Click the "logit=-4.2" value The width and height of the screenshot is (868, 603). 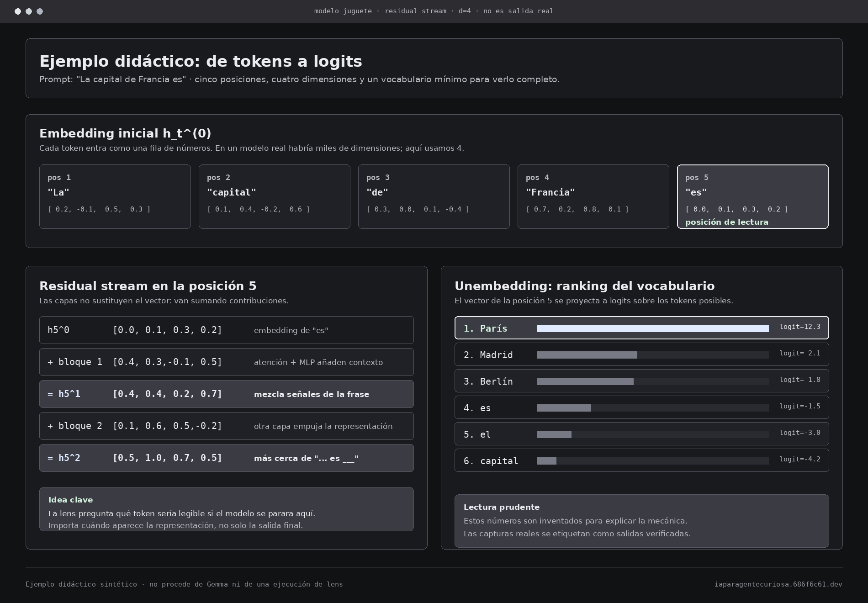[800, 459]
